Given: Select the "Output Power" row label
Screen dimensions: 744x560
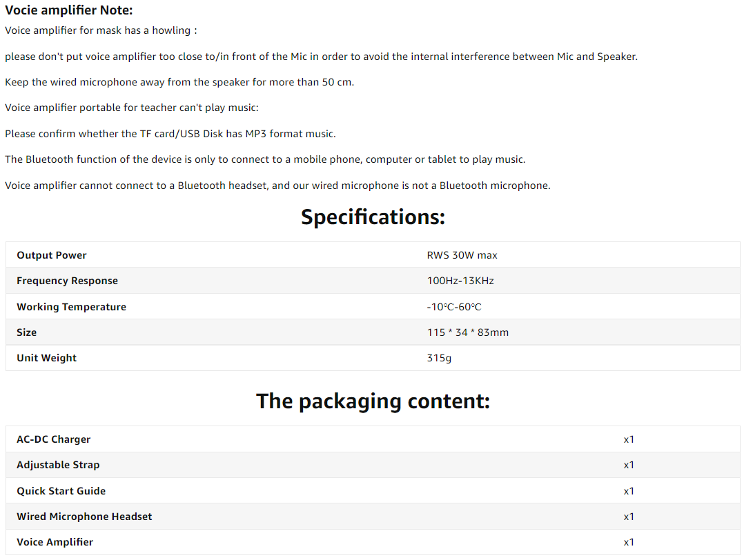Looking at the screenshot, I should tap(52, 255).
